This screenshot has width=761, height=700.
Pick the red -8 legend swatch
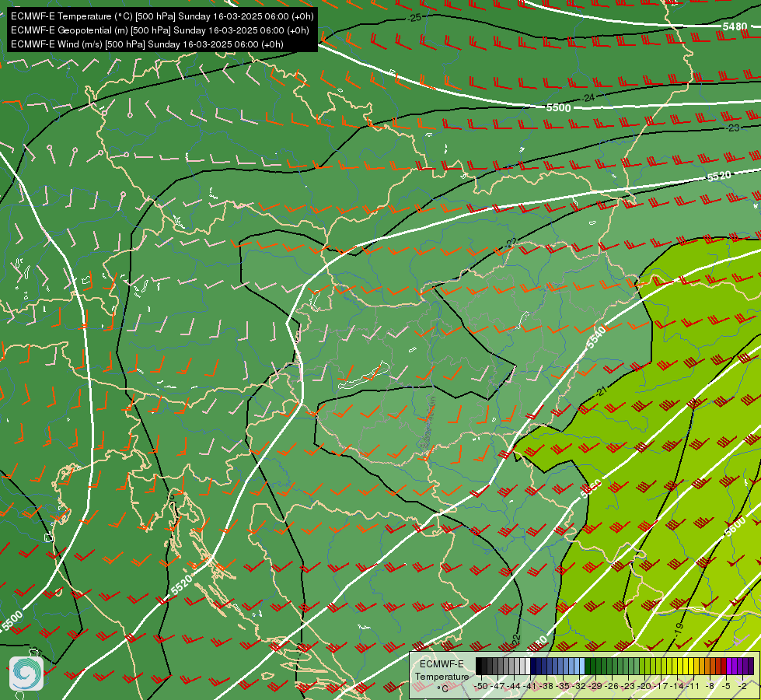click(x=713, y=666)
